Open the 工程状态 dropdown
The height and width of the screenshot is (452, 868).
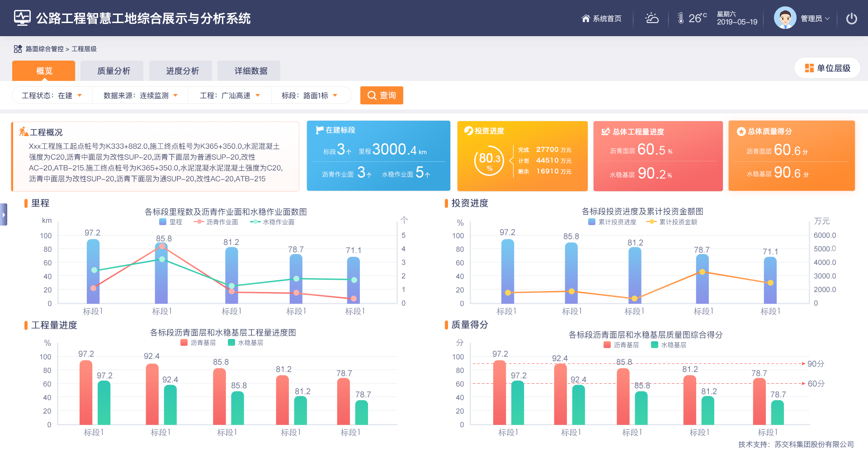tap(52, 95)
